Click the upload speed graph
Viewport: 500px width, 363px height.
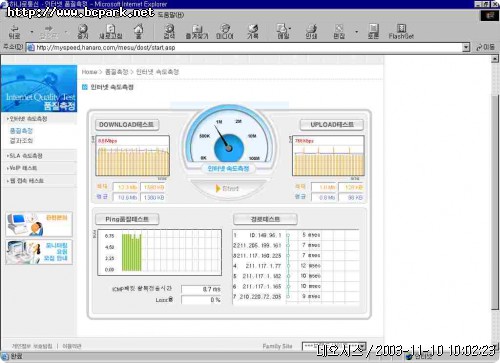[x=328, y=156]
